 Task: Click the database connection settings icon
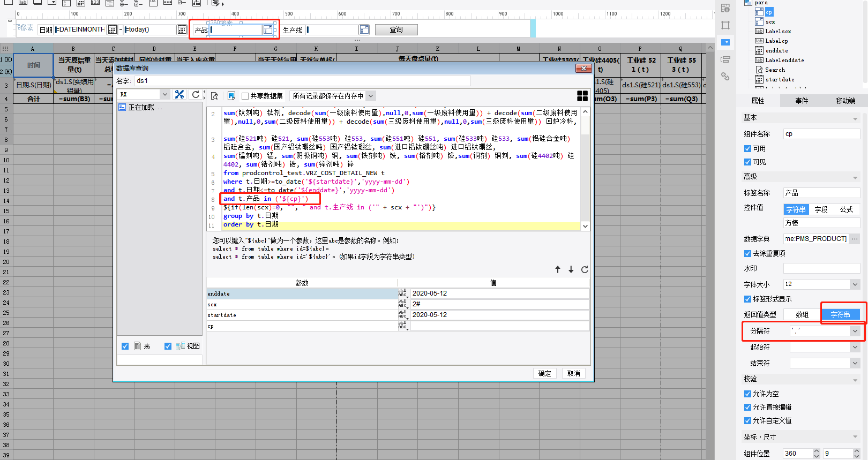179,95
